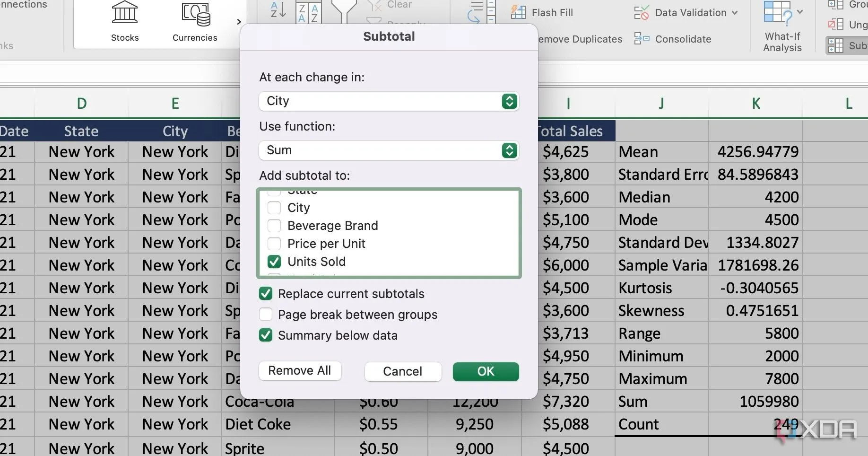Select the column K header
868x456 pixels.
coord(755,104)
